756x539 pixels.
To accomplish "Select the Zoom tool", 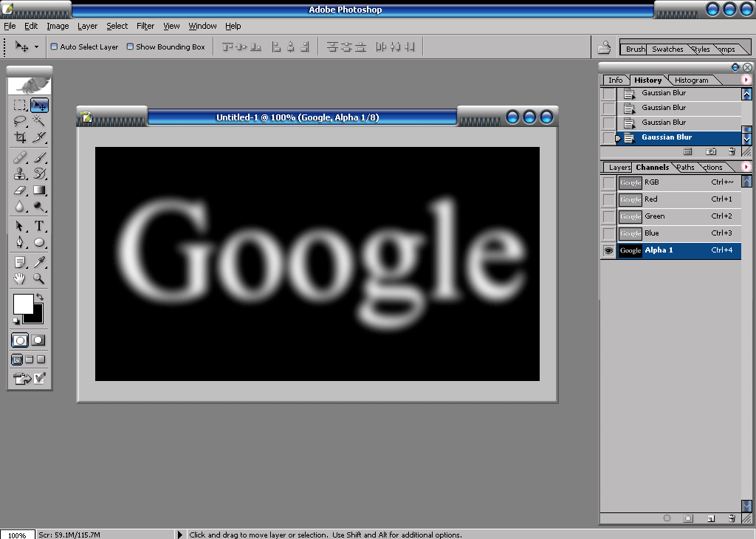I will [39, 278].
